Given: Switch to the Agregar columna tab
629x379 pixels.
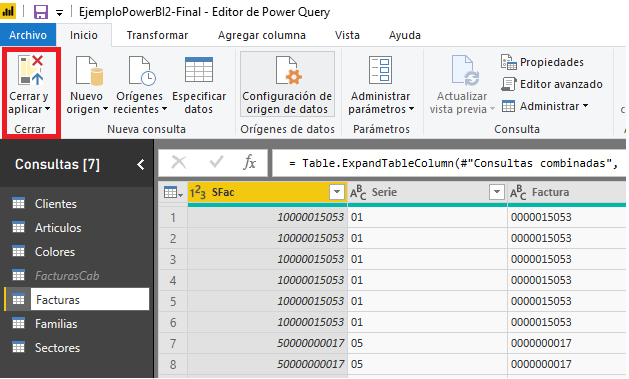Looking at the screenshot, I should pos(262,35).
